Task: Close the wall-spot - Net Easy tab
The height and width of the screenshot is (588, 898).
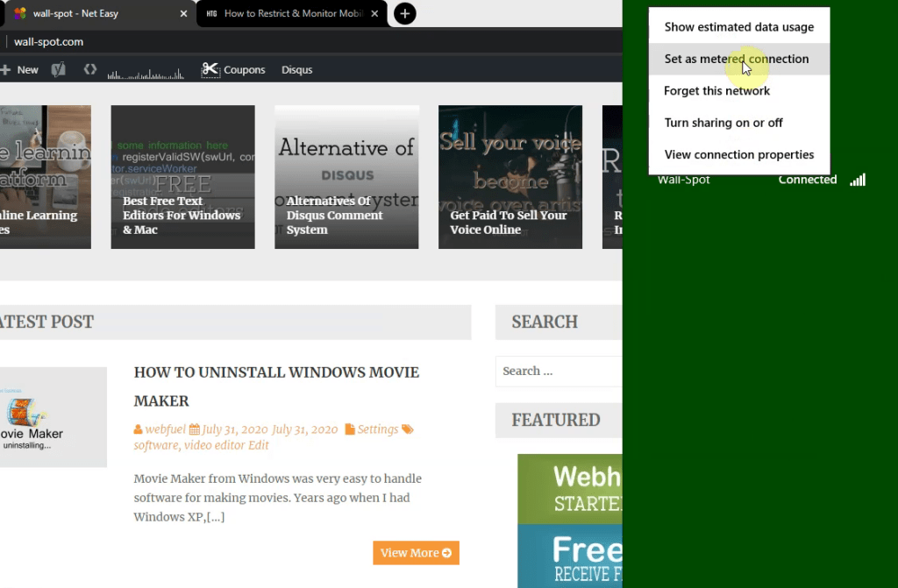Action: [183, 13]
